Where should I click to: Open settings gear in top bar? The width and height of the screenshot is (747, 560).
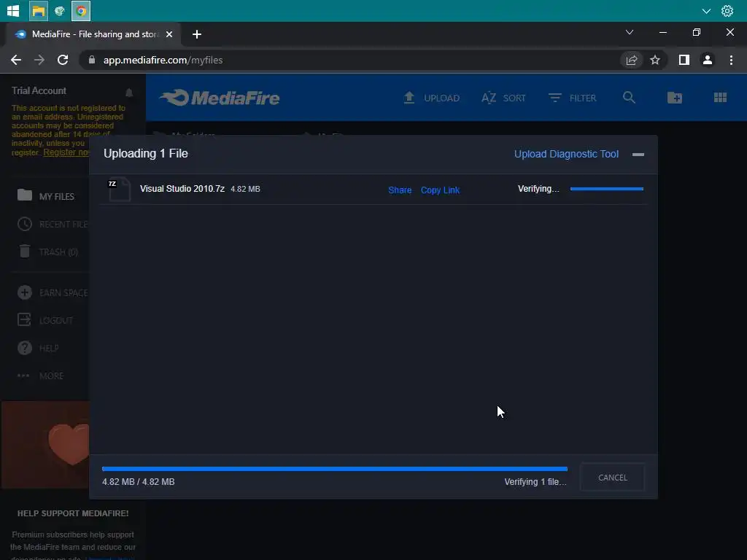pos(727,10)
